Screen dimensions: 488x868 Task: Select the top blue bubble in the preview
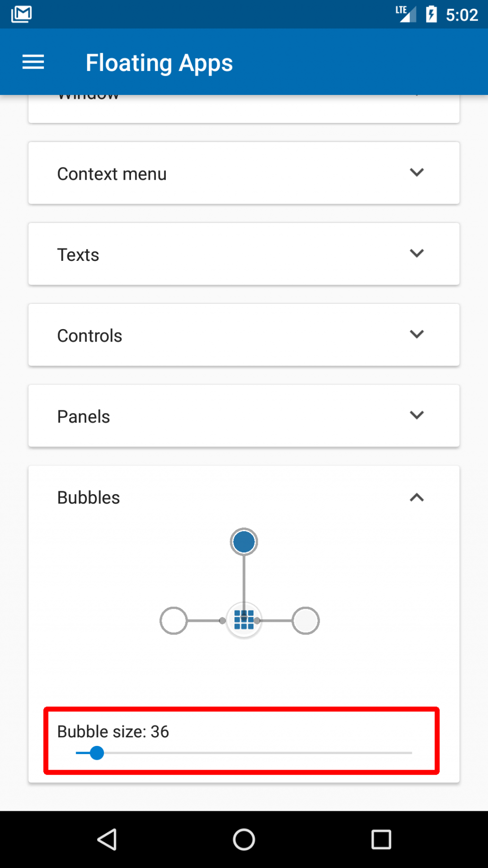(x=244, y=541)
